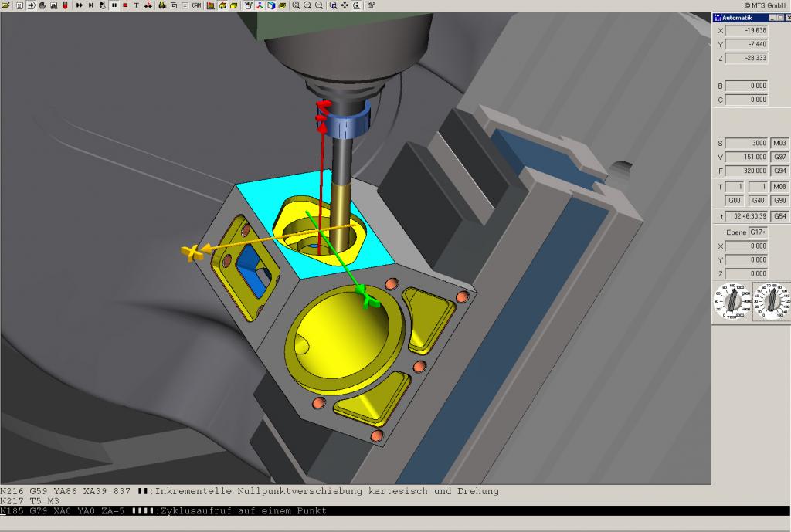Click the coordinate axes icon
Image resolution: width=791 pixels, height=532 pixels.
pyautogui.click(x=260, y=5)
